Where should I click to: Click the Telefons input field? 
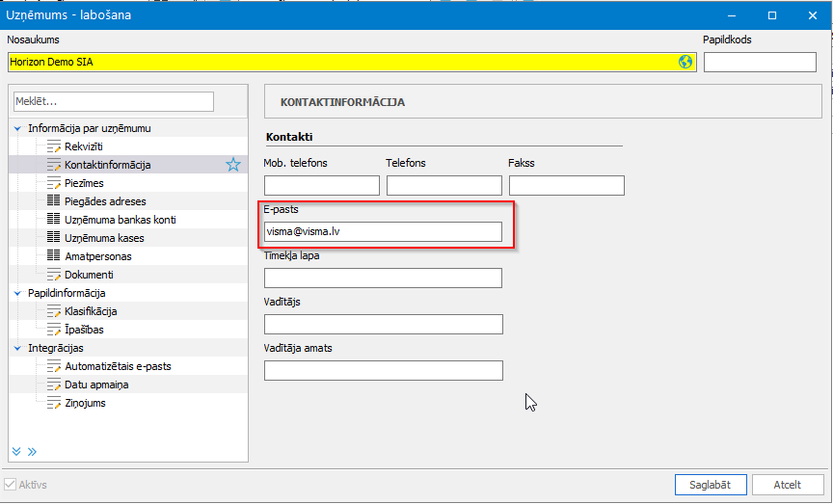point(444,185)
